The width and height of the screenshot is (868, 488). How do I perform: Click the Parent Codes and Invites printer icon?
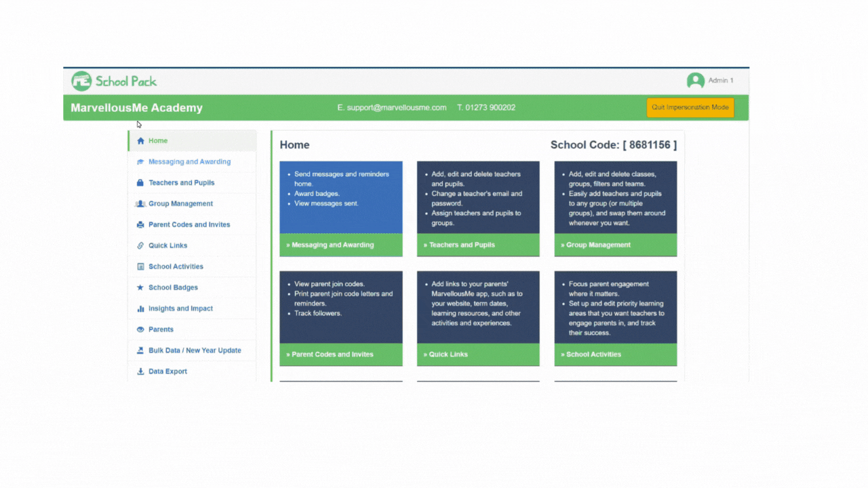(x=140, y=225)
